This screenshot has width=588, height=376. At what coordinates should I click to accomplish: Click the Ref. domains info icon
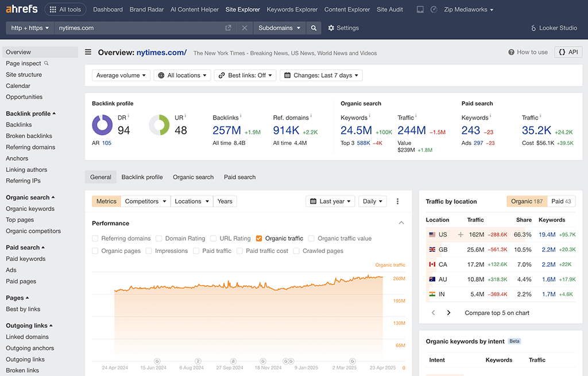[x=311, y=116]
